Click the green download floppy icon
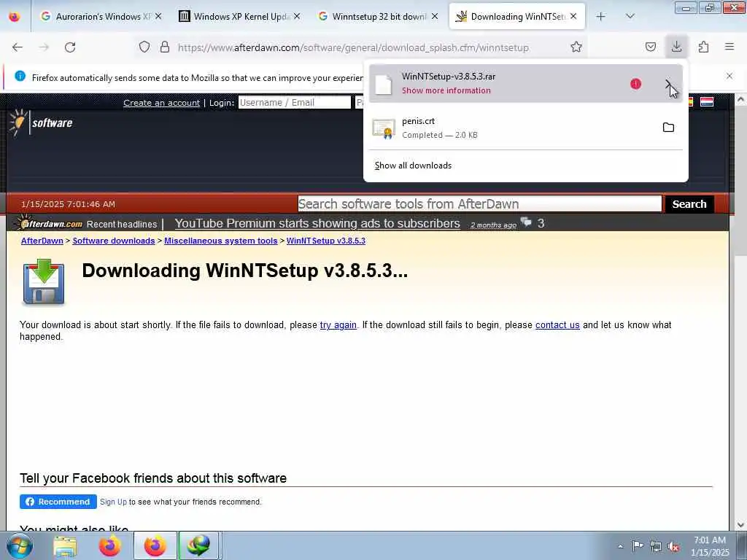Screen dimensions: 747x560 coord(43,282)
